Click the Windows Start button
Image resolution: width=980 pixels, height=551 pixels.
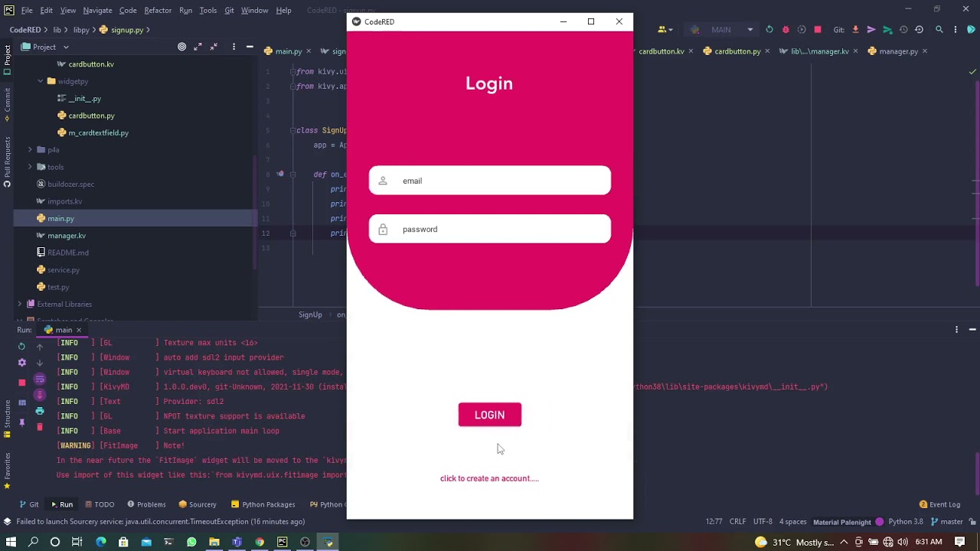coord(11,542)
